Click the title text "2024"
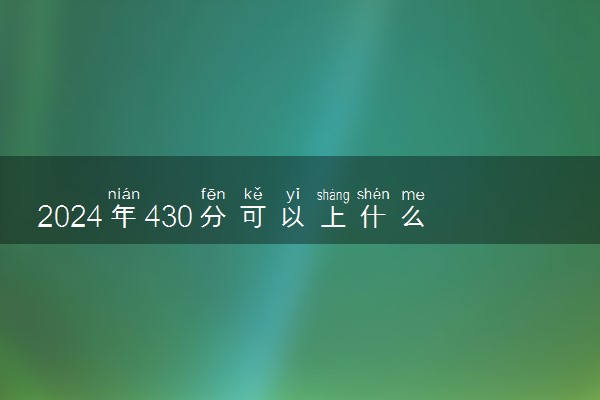Screen dimensions: 600x400 pos(70,217)
